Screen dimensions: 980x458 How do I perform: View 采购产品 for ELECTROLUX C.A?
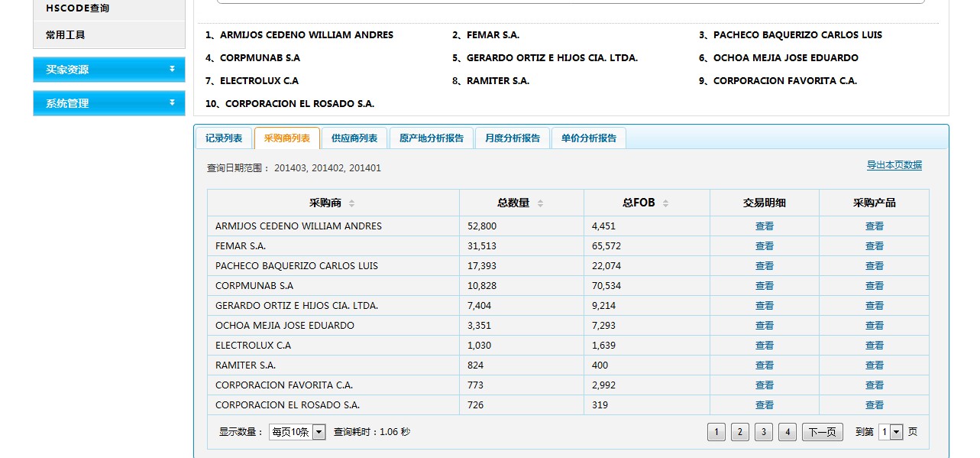875,346
